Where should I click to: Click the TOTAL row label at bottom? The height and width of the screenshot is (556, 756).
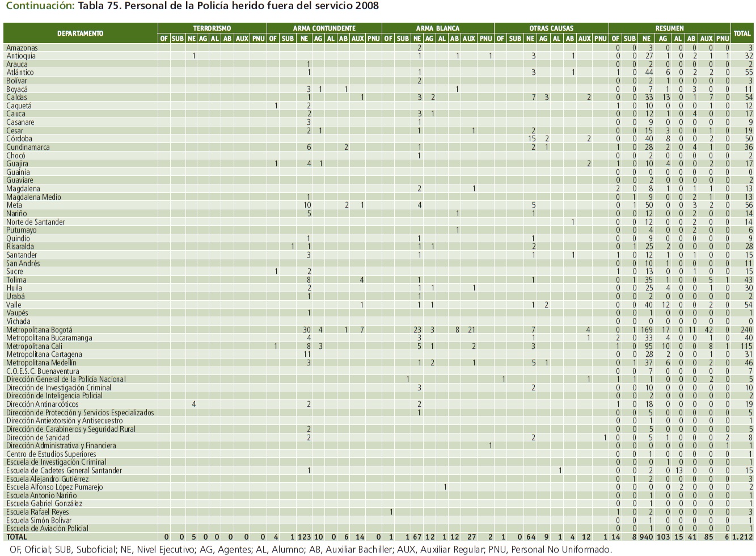click(16, 537)
